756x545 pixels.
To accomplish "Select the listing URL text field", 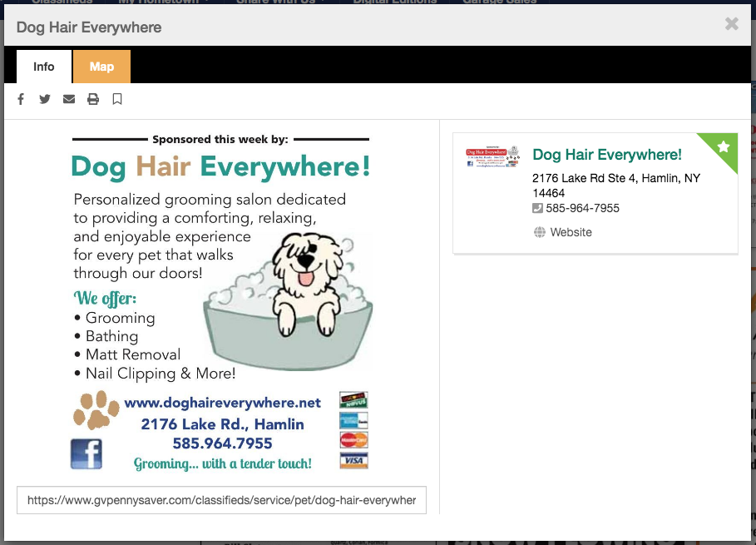I will pyautogui.click(x=222, y=500).
